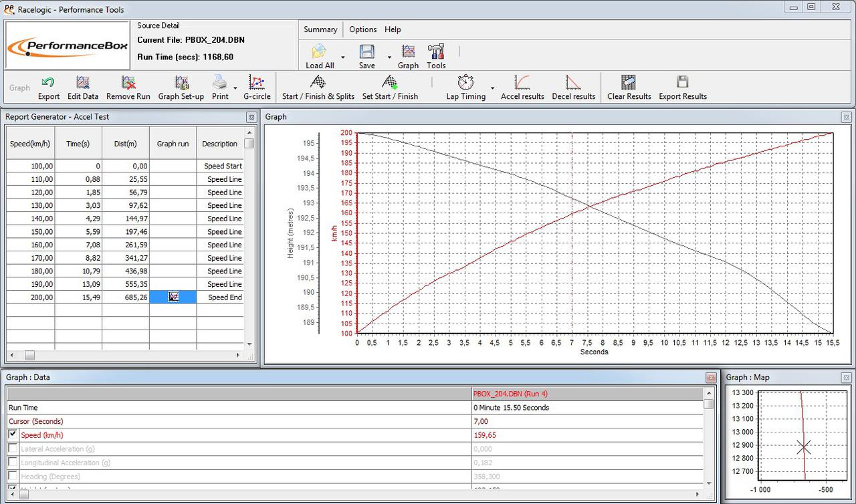Viewport: 856px width, 504px height.
Task: Open Start / Finish & Splits
Action: point(318,88)
